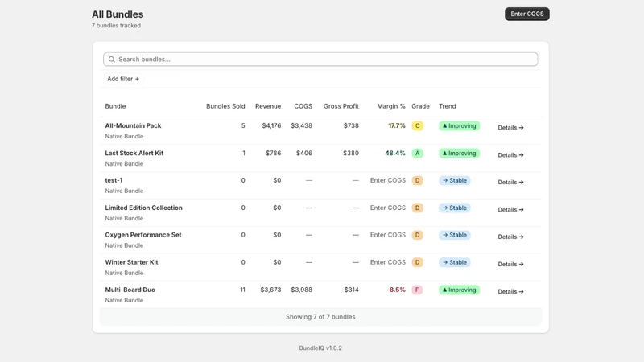This screenshot has height=362, width=644.
Task: Click the -8.5% margin value
Action: click(396, 290)
